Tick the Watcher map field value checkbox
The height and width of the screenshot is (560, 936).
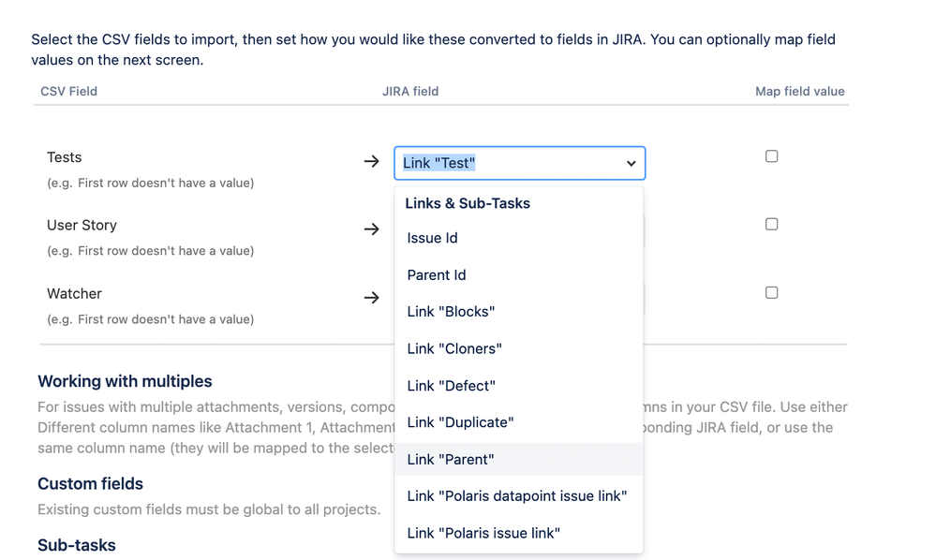[x=771, y=293]
